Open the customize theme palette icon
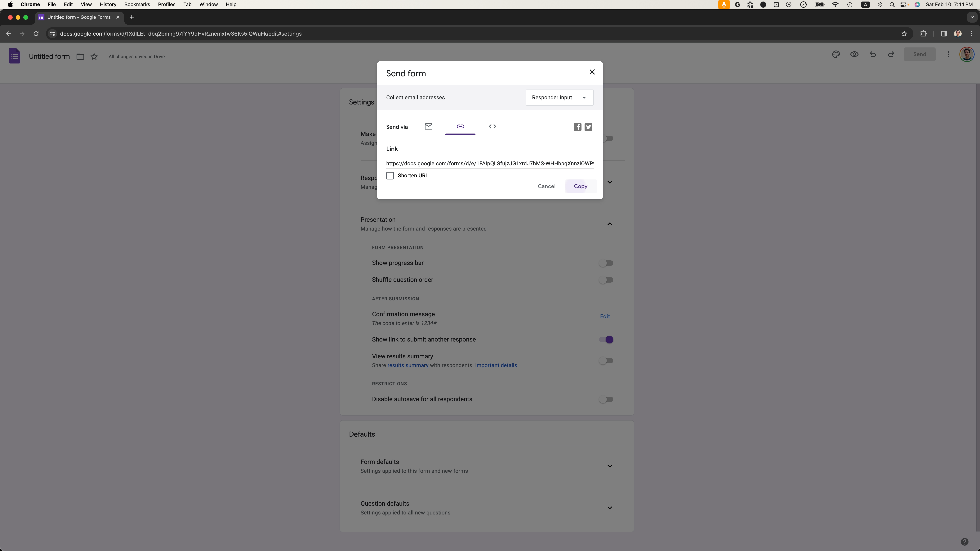This screenshot has height=551, width=980. [x=836, y=54]
